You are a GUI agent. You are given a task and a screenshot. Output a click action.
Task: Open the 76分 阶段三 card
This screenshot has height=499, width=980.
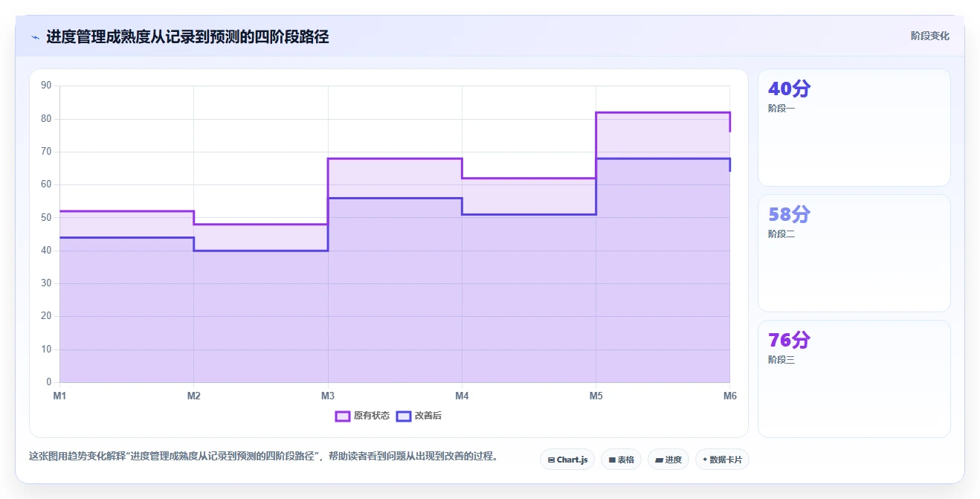854,379
